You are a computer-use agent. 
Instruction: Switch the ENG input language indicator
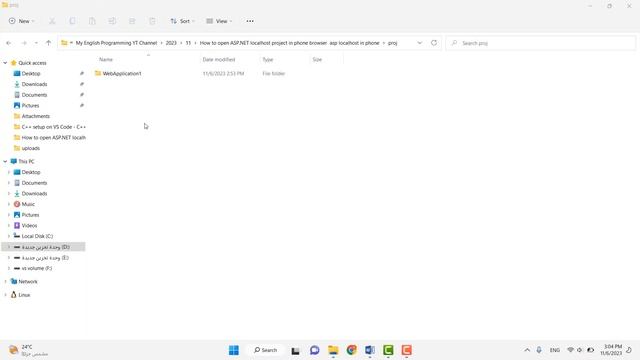555,350
